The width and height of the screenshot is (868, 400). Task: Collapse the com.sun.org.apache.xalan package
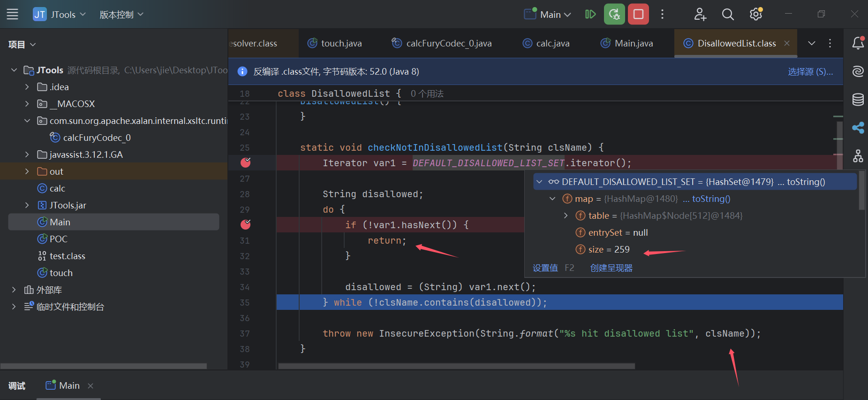(27, 121)
